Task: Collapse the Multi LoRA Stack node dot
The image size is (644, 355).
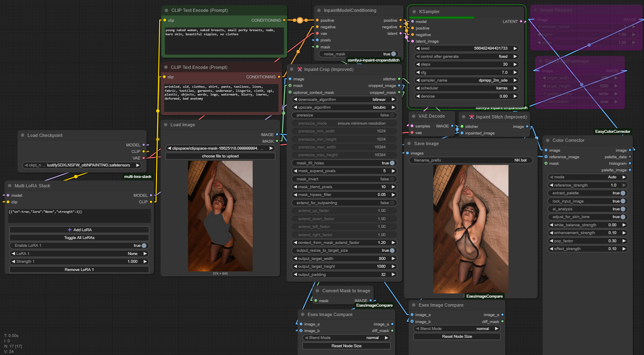Action: [x=9, y=186]
